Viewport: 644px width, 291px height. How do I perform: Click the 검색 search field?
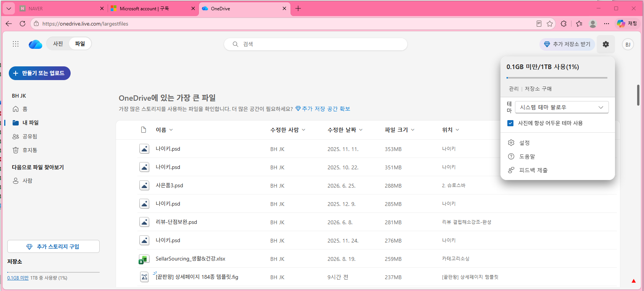[316, 44]
